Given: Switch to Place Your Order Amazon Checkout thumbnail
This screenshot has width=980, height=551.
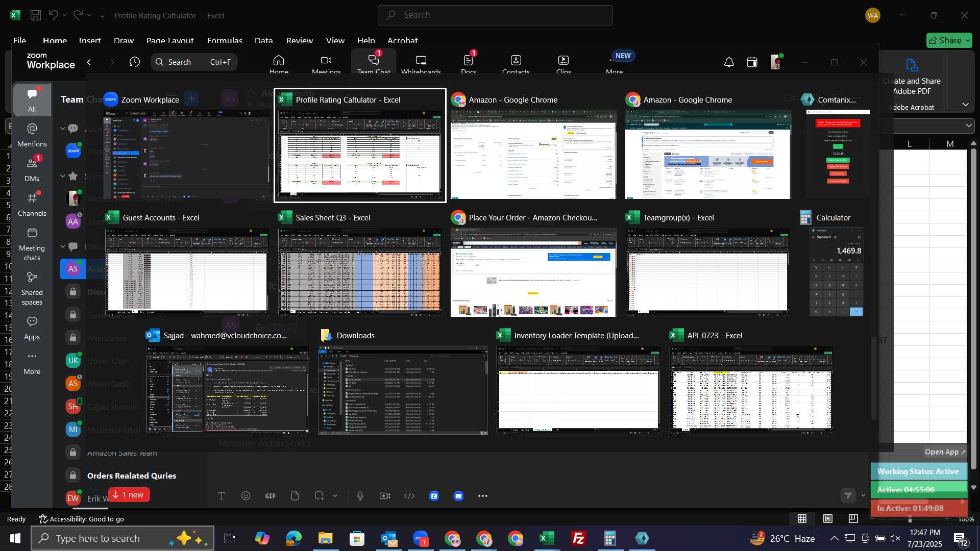Looking at the screenshot, I should [533, 263].
